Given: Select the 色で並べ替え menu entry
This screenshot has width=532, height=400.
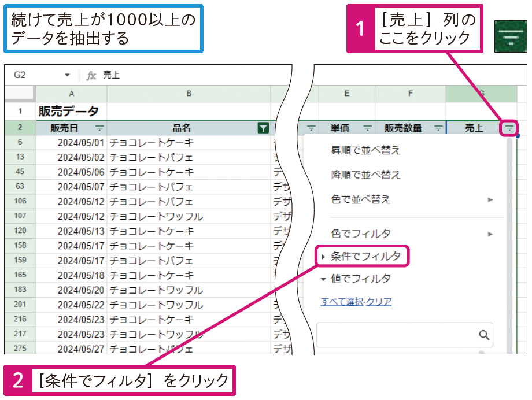Looking at the screenshot, I should click(x=361, y=199).
